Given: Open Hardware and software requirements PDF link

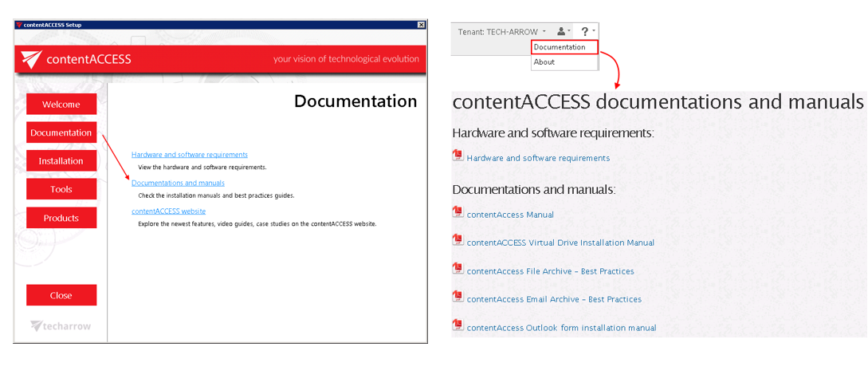Looking at the screenshot, I should [538, 158].
